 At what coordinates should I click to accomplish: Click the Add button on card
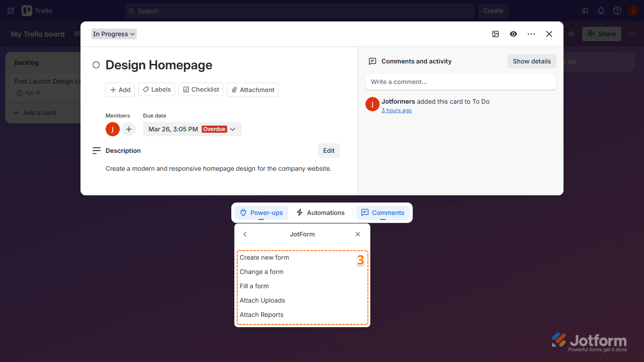click(x=120, y=90)
